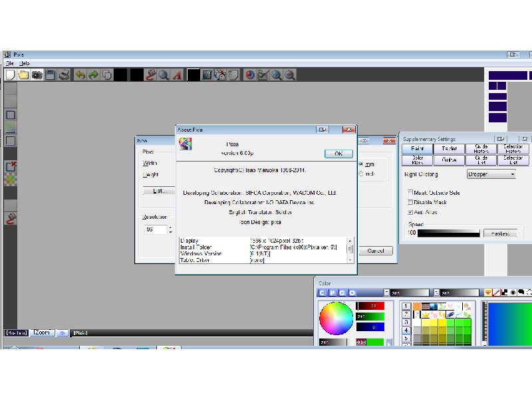Screen dimensions: 532x399
Task: Select the inch radio button in New dialog
Action: click(x=360, y=174)
